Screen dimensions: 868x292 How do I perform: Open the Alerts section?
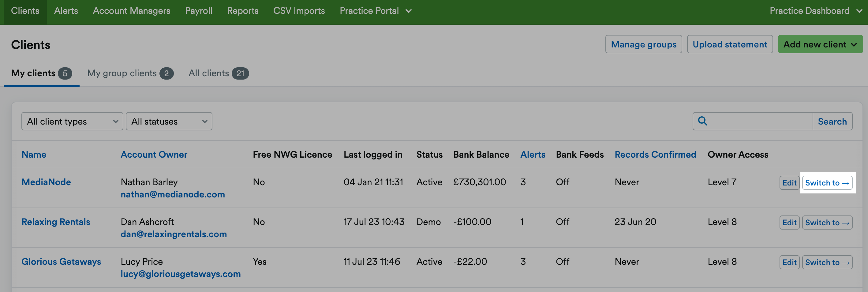(66, 10)
